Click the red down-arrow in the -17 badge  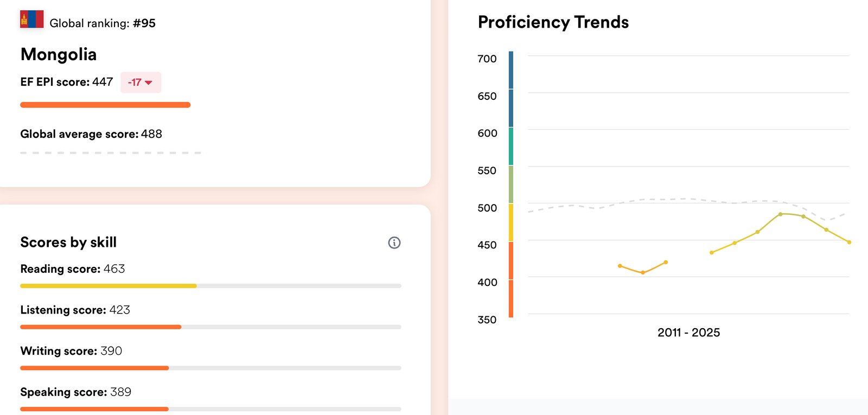click(149, 83)
